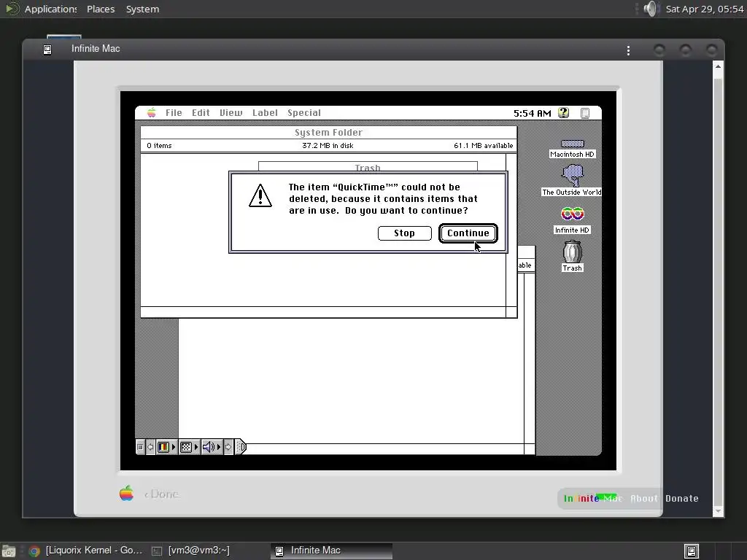Click the "37.2 MB in disk" text
Image resolution: width=747 pixels, height=560 pixels.
click(328, 146)
